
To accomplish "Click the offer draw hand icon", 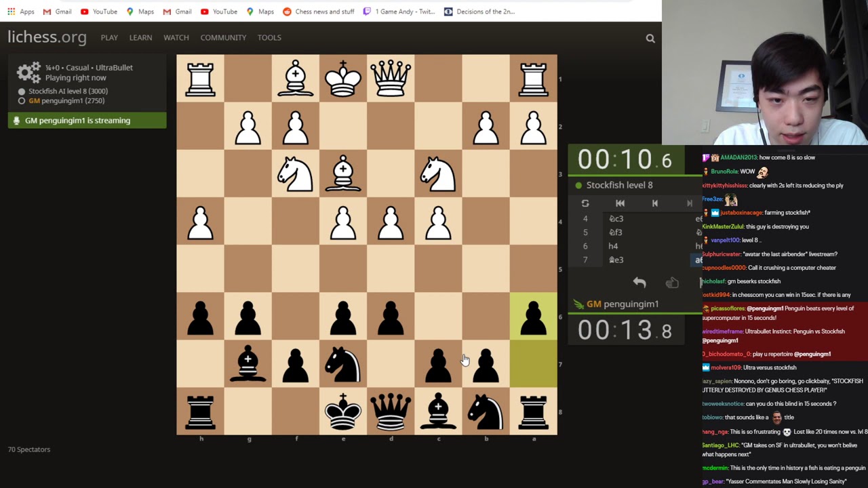I will (x=672, y=283).
